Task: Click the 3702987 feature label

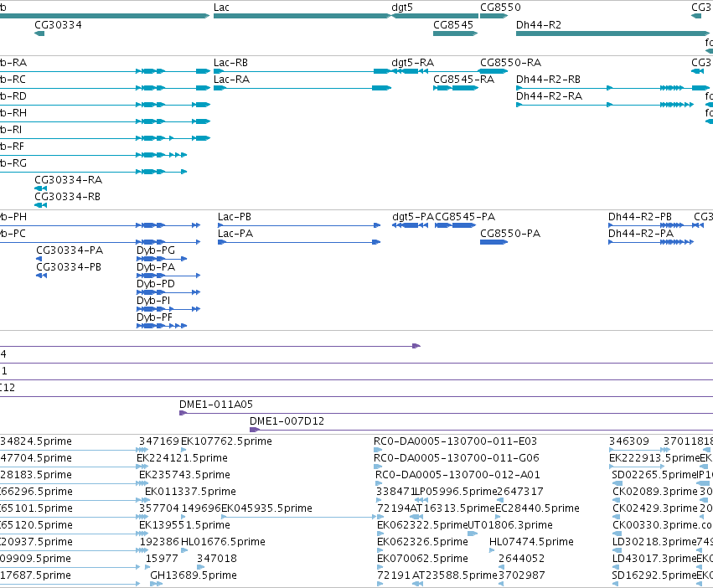Action: pos(521,575)
